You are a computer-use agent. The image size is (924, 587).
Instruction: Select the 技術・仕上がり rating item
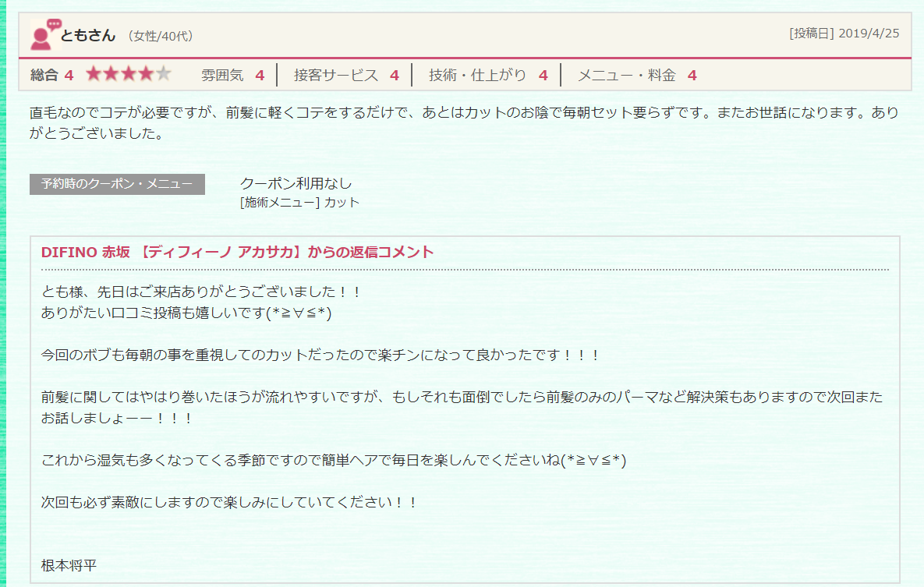point(488,76)
